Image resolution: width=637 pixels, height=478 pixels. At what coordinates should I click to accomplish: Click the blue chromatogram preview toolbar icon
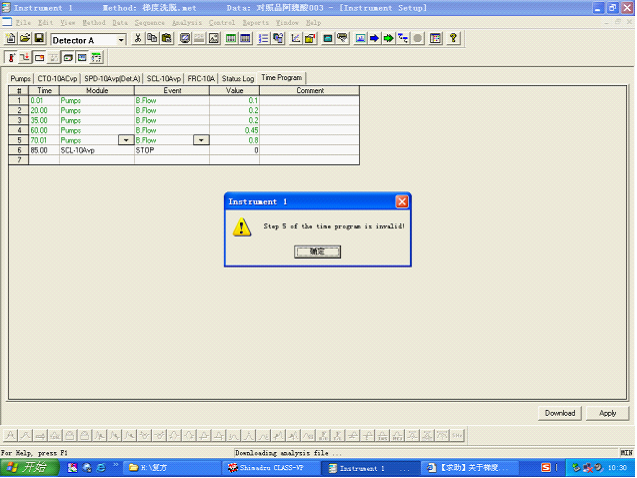(360, 39)
